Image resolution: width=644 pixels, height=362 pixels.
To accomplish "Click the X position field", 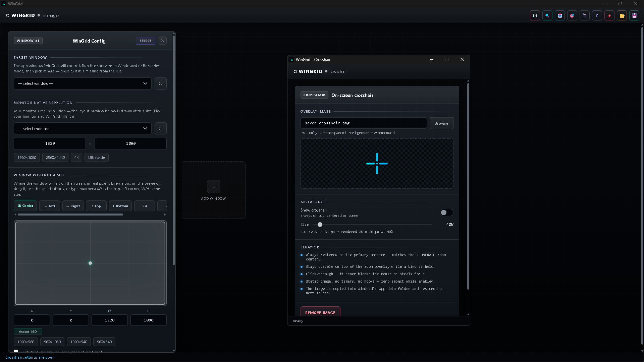I will pyautogui.click(x=32, y=320).
